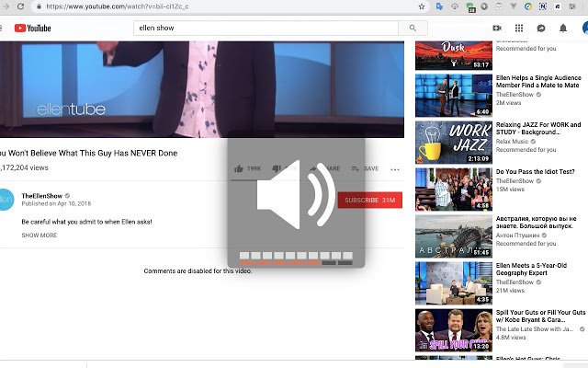Focus the 'ellen show' search field

(x=266, y=28)
